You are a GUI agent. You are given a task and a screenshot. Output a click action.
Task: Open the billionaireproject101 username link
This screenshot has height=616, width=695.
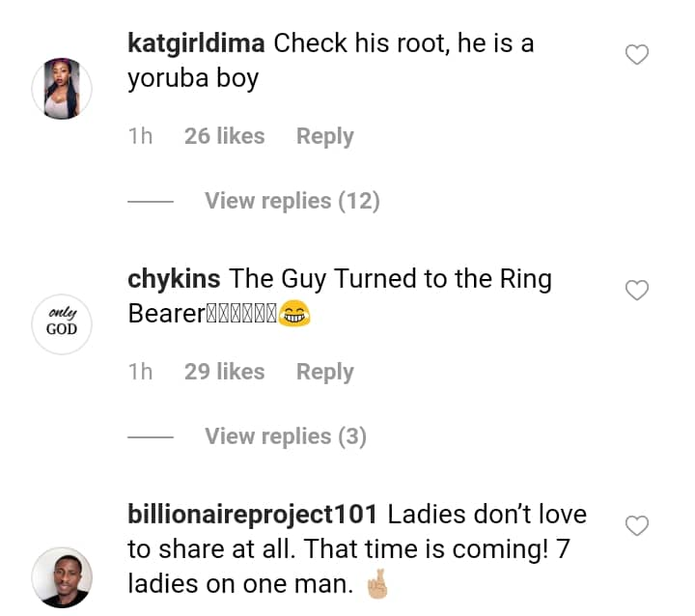tap(256, 515)
